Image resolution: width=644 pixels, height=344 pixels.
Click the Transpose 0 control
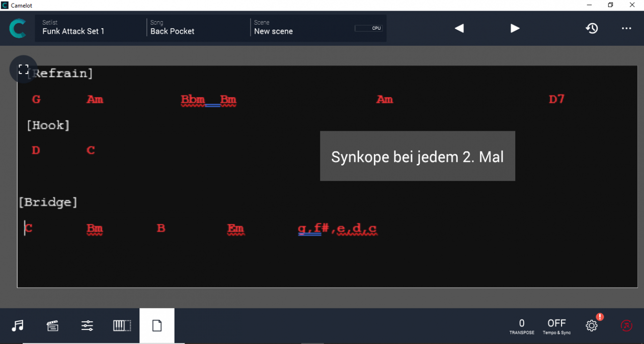[x=522, y=326]
